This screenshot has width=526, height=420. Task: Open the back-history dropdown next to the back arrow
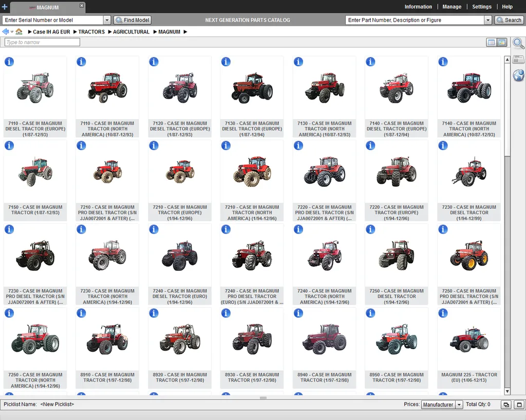click(12, 32)
